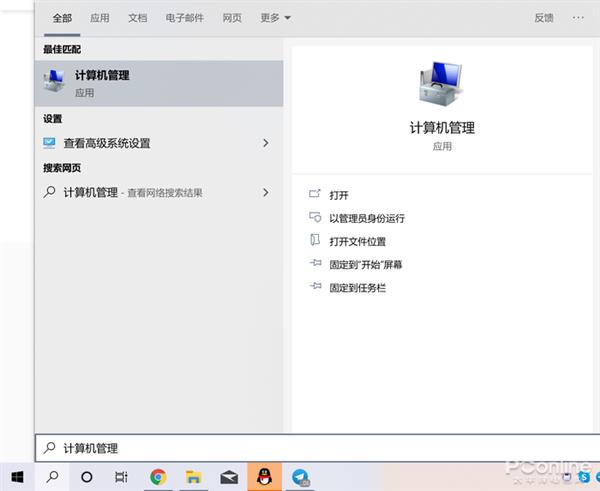Click the pin icon for 固定到"开始"屏幕
600x491 pixels.
pyautogui.click(x=315, y=263)
